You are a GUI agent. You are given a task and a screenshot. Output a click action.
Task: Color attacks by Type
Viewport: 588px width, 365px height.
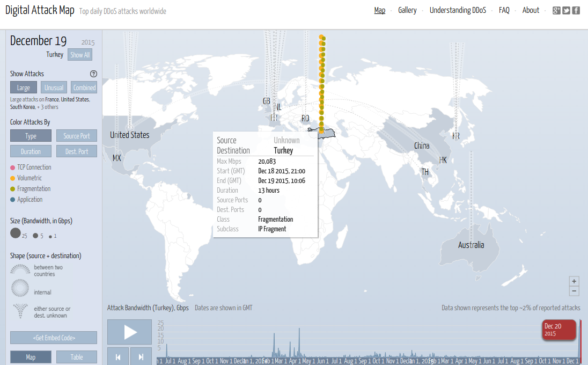tap(31, 136)
